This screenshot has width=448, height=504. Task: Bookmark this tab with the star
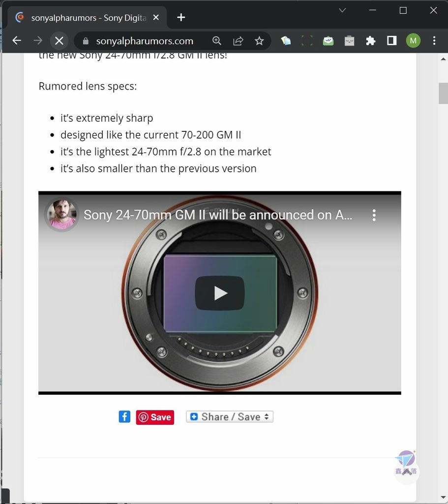[259, 41]
